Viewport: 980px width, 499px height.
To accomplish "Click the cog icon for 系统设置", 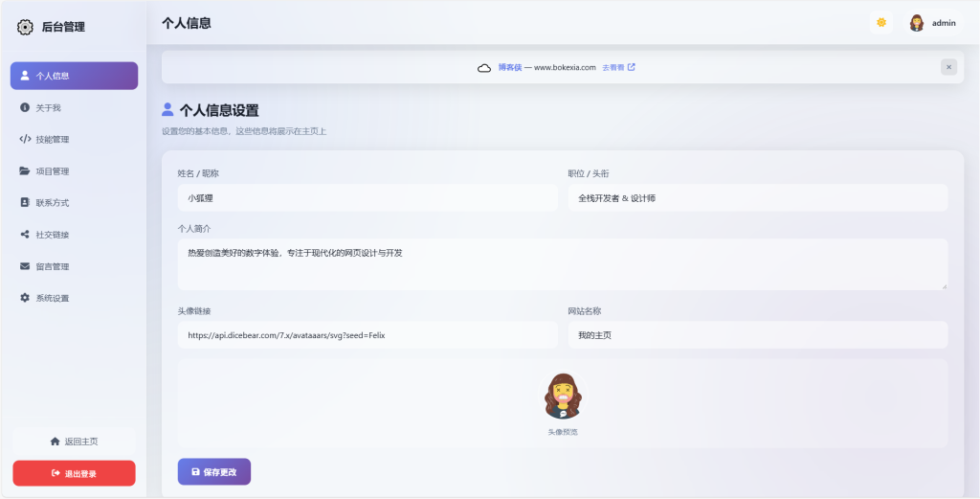I will tap(25, 298).
